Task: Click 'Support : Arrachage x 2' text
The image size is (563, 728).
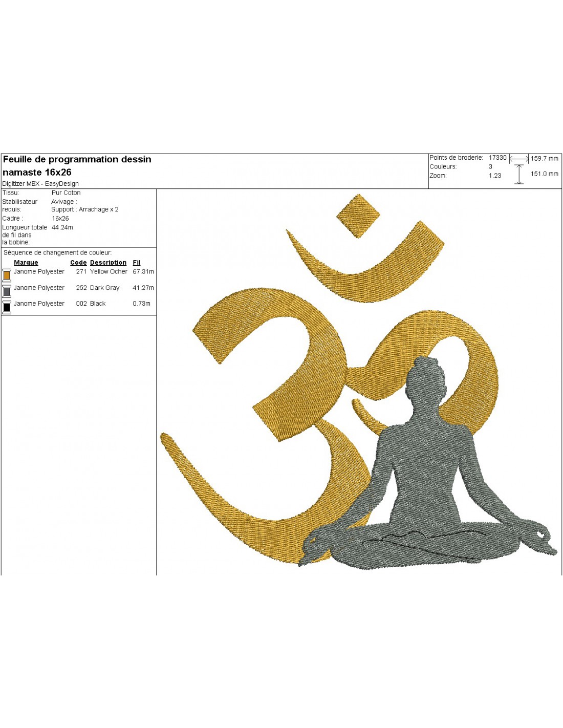Action: tap(85, 209)
